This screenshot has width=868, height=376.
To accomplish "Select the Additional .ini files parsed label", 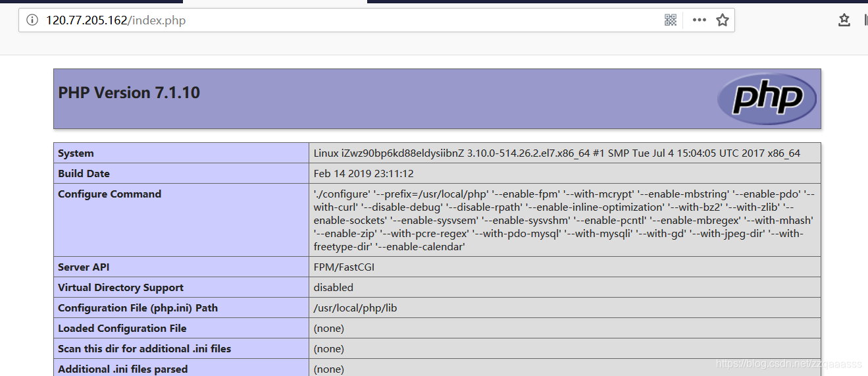I will click(x=123, y=369).
